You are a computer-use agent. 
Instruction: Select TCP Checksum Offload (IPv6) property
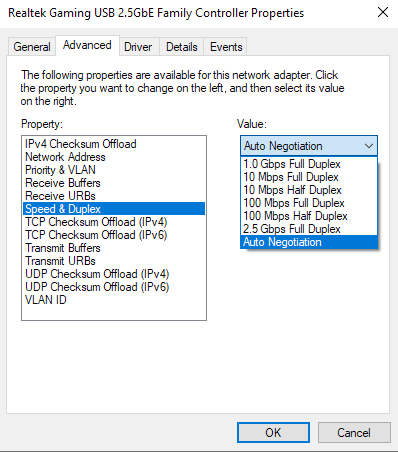point(114,235)
